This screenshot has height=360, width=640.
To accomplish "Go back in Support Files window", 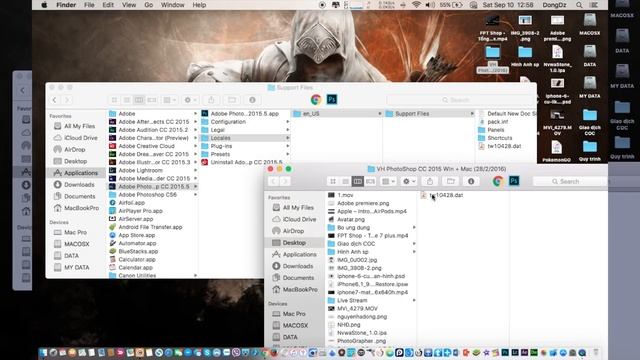I will [55, 100].
